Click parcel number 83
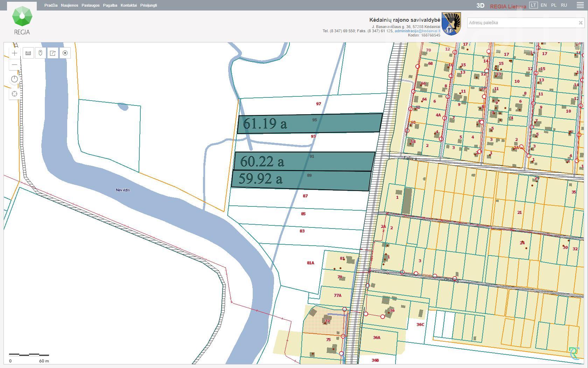 pos(302,231)
